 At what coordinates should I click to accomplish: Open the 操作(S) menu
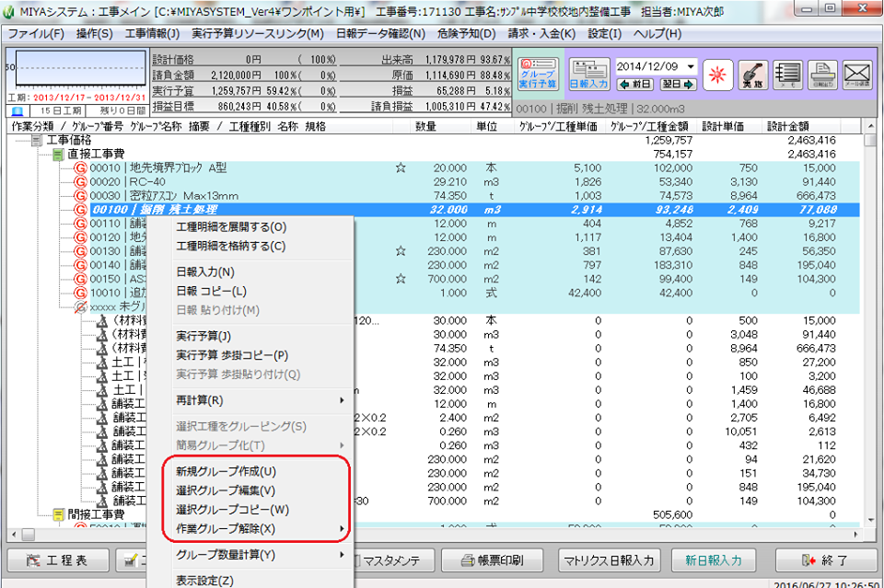[x=94, y=34]
